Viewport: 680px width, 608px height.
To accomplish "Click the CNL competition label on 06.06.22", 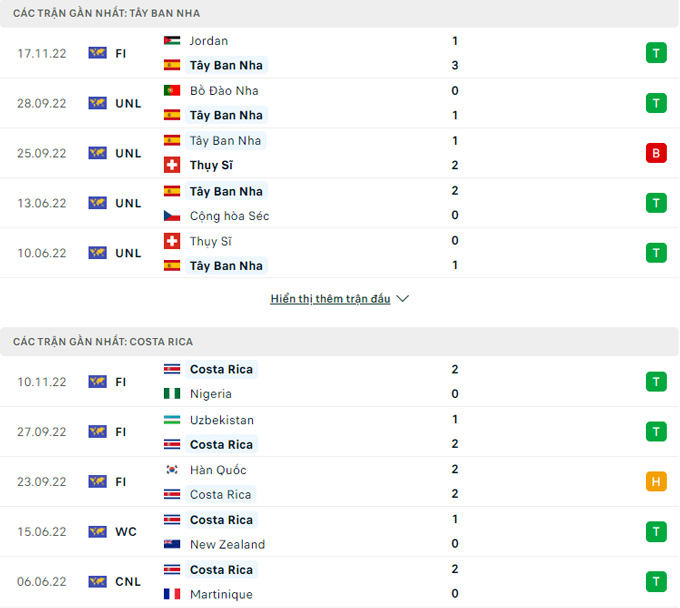I will [x=128, y=582].
